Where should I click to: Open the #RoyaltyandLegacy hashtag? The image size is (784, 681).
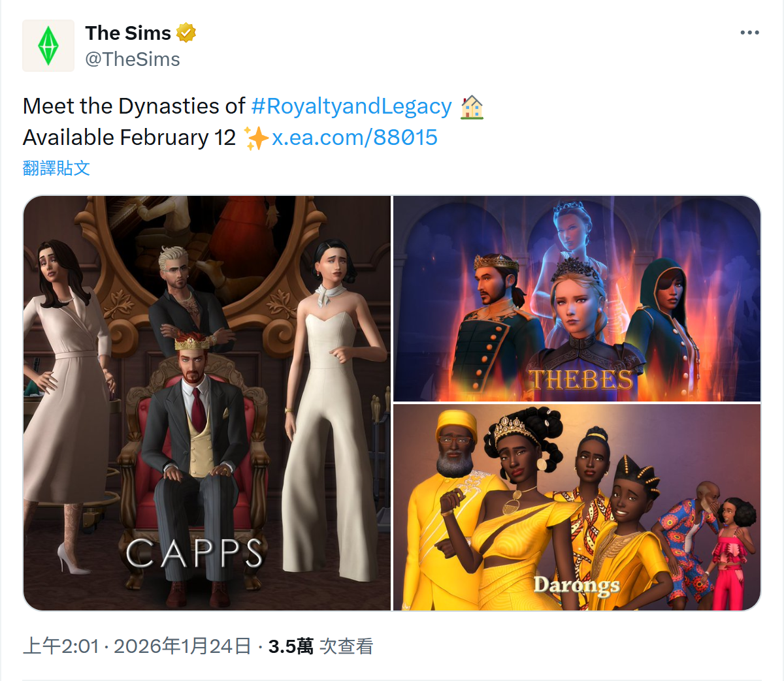pos(351,106)
